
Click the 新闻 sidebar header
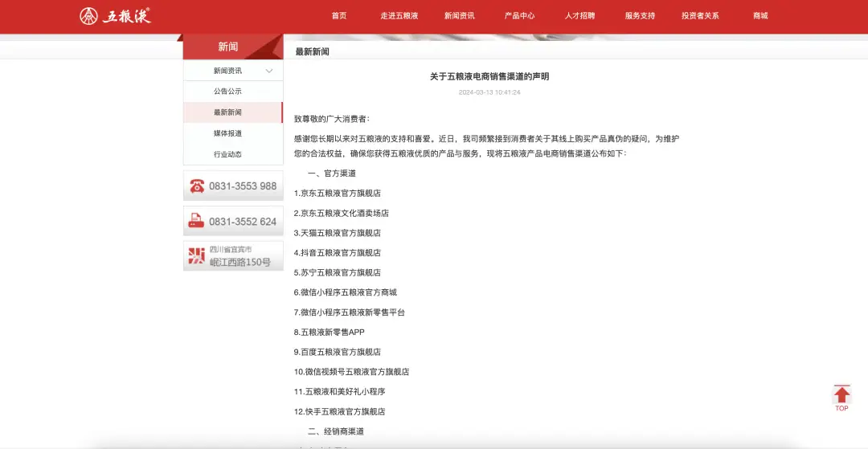click(233, 47)
